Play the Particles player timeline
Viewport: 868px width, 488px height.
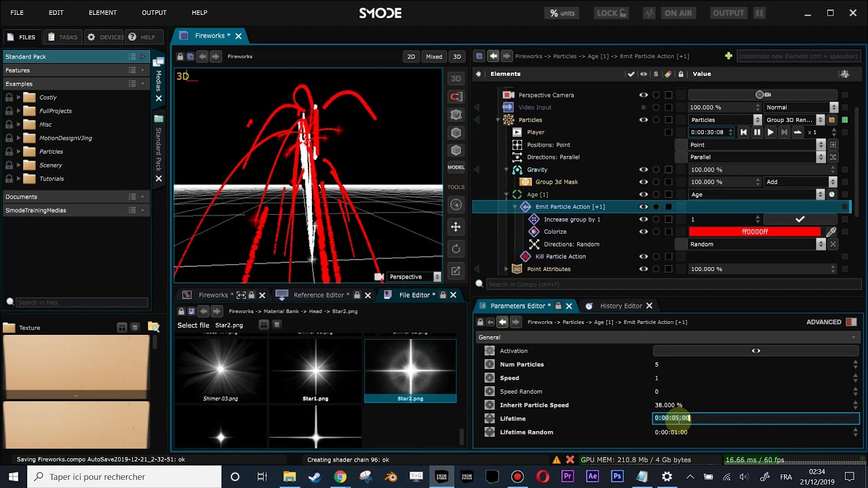770,132
